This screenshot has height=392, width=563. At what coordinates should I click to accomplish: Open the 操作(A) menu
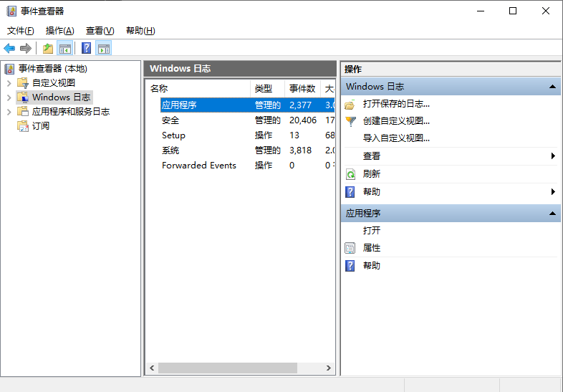tap(60, 31)
